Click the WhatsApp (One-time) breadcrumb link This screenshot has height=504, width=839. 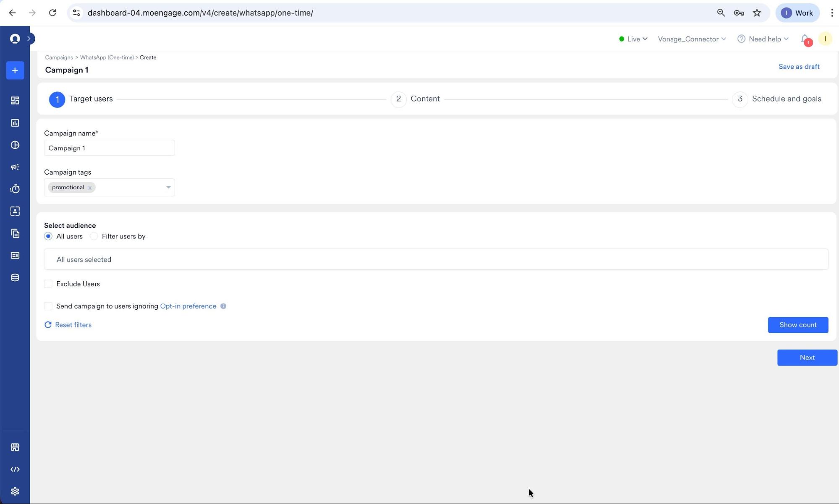click(x=107, y=57)
